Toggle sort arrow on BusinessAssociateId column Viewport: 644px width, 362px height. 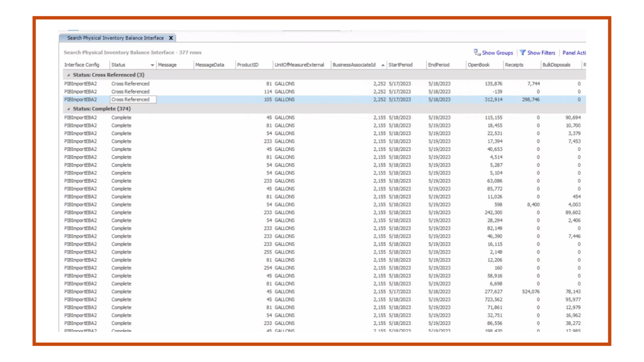coord(383,65)
